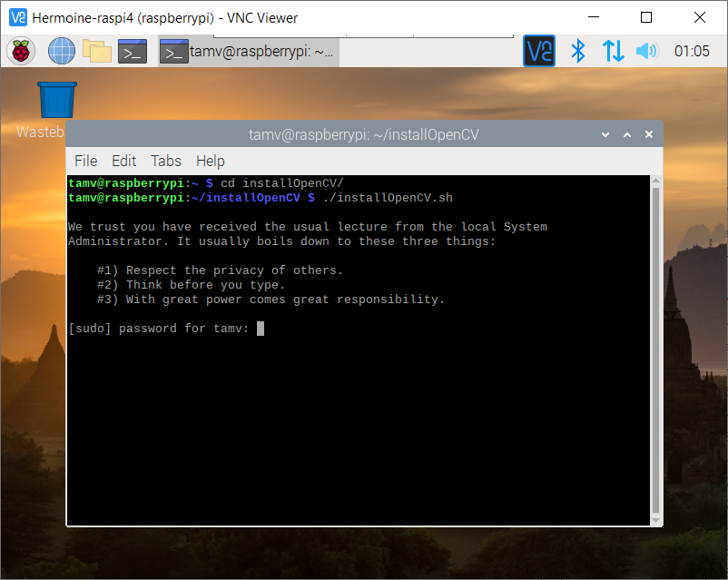The image size is (728, 580).
Task: Click the line '#3) With great power comes great responsibility.'
Action: pos(271,300)
